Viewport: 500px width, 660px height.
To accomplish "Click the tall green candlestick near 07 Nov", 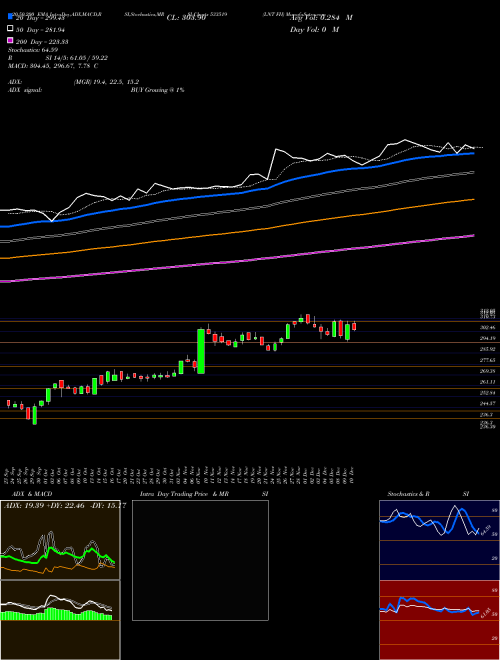I will [x=201, y=351].
